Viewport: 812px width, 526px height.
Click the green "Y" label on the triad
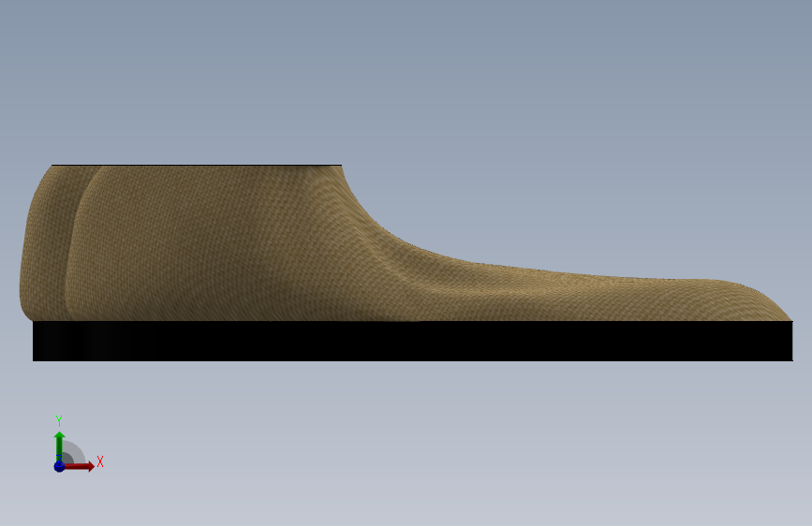click(59, 421)
